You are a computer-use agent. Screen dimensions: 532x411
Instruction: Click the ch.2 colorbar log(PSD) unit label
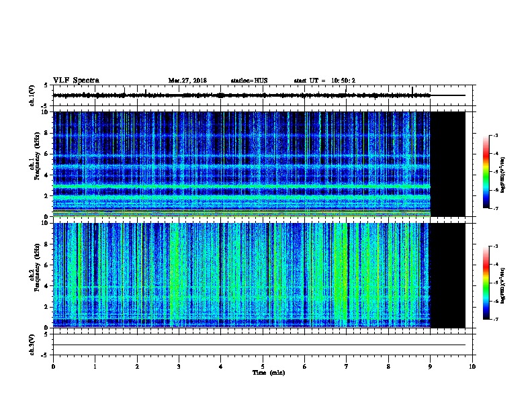502,285
